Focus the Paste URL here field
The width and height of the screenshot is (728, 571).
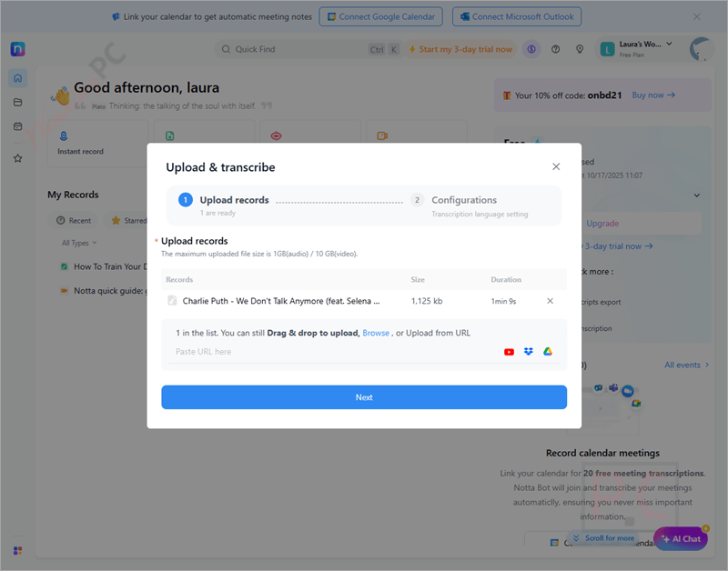point(334,352)
